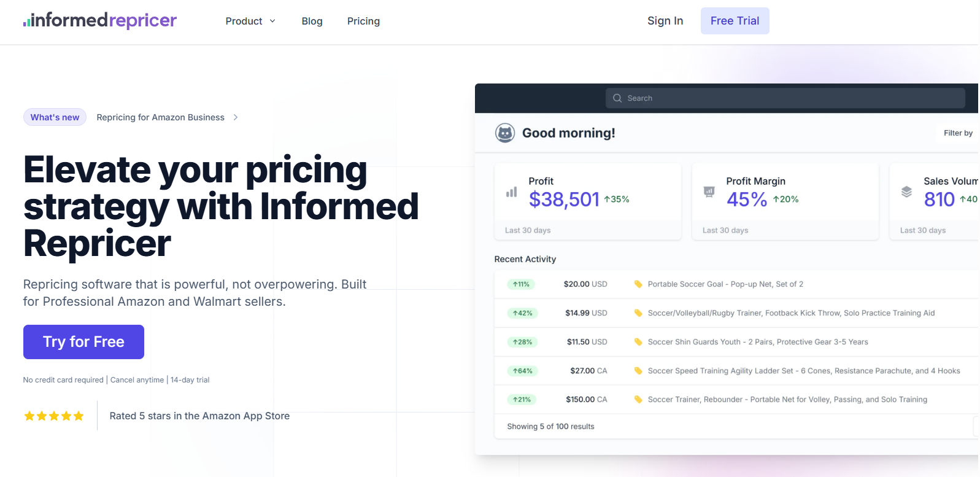
Task: Click the Try for Free button
Action: tap(83, 342)
